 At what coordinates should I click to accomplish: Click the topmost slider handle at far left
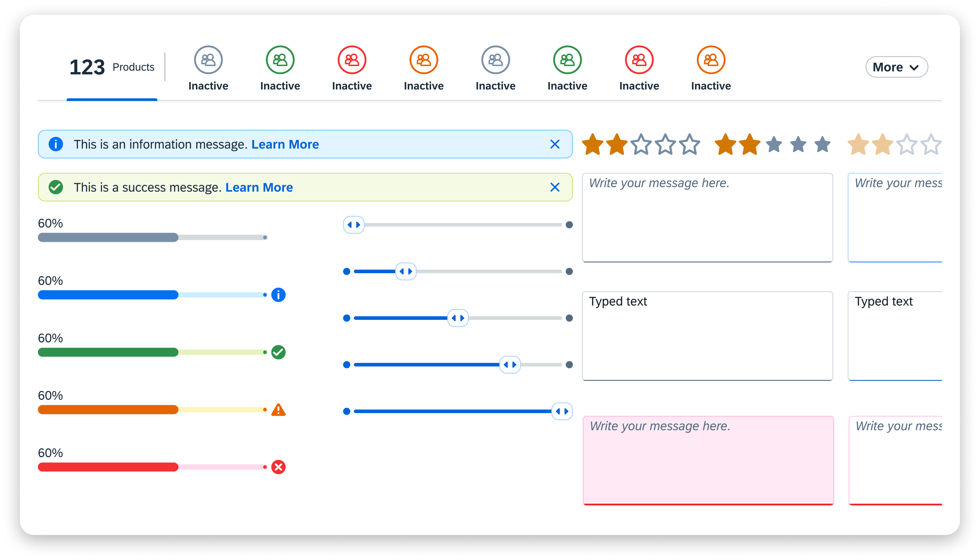click(354, 225)
